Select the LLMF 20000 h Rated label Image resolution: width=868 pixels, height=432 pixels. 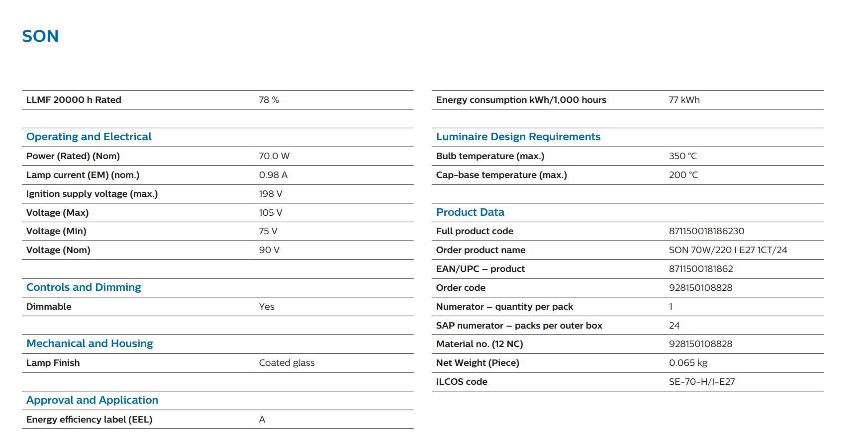(74, 100)
